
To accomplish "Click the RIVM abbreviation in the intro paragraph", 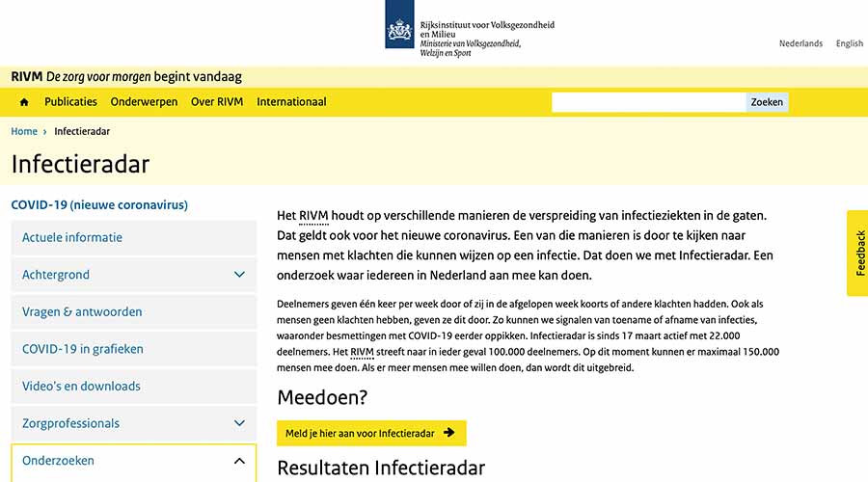I will point(313,216).
